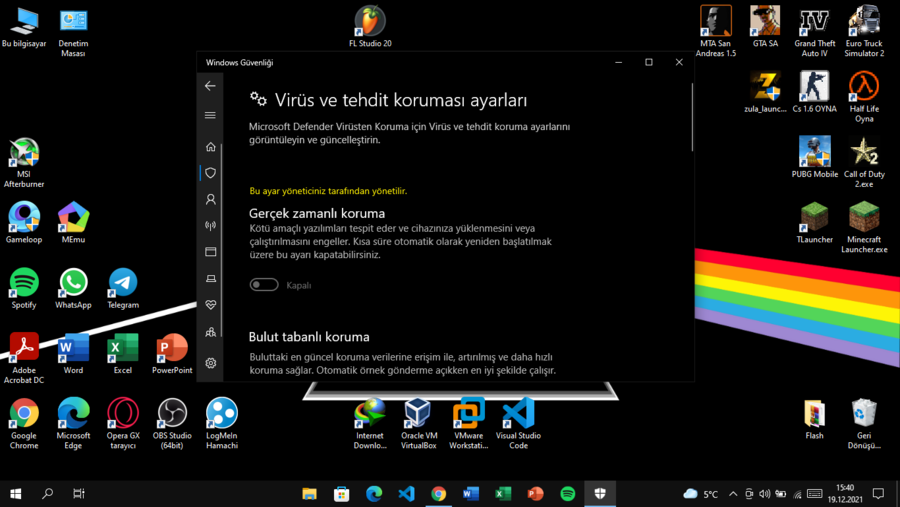Open Microsoft Store taskbar icon
Image resolution: width=900 pixels, height=507 pixels.
[x=342, y=494]
